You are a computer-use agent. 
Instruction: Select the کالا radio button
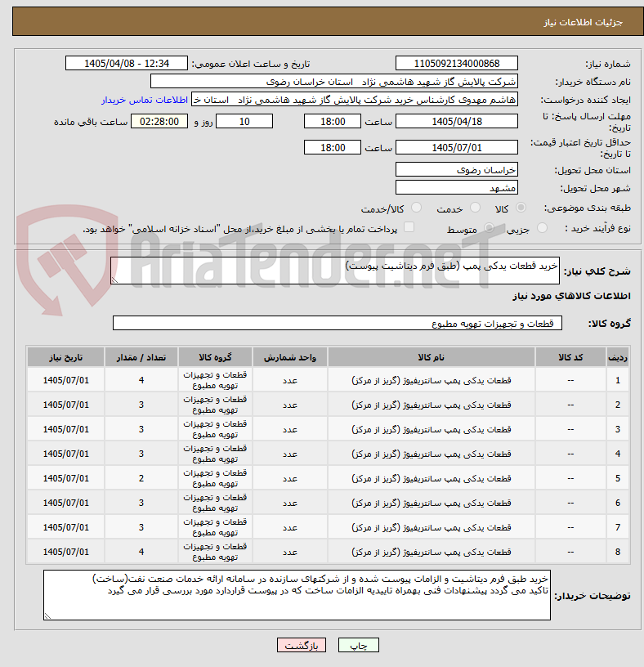point(521,208)
